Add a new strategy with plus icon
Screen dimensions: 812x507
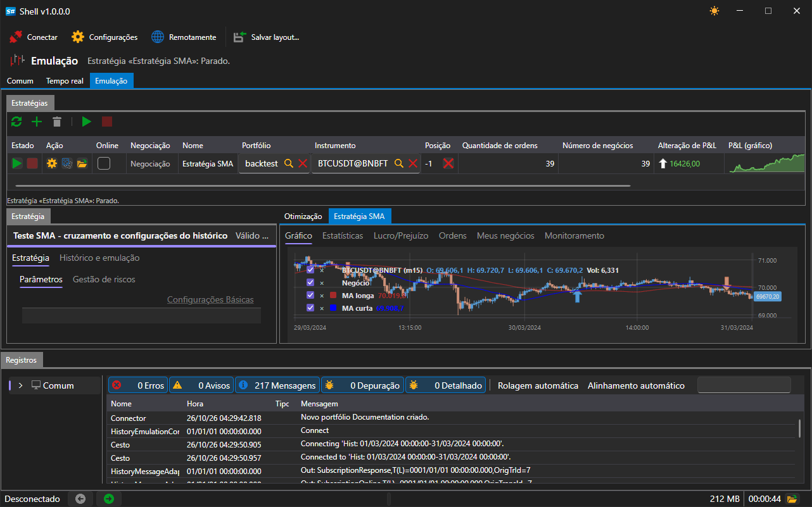point(37,122)
